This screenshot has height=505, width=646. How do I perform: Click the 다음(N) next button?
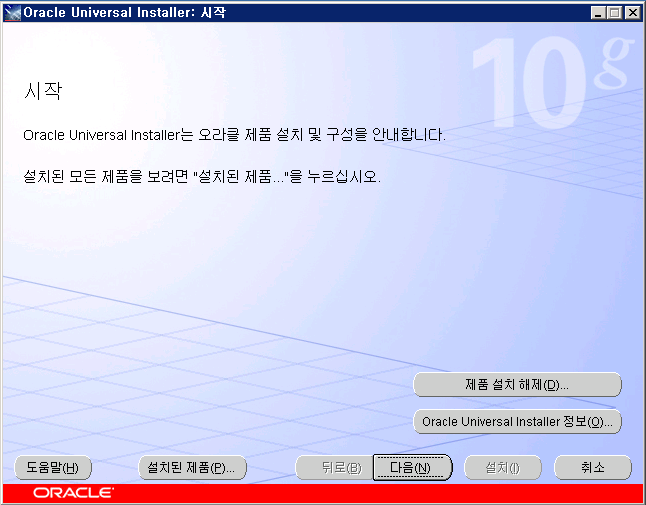412,468
